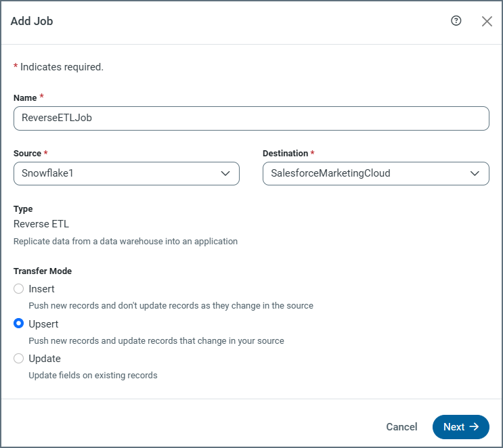The height and width of the screenshot is (448, 503).
Task: Click the Upsert option label text
Action: tap(44, 323)
